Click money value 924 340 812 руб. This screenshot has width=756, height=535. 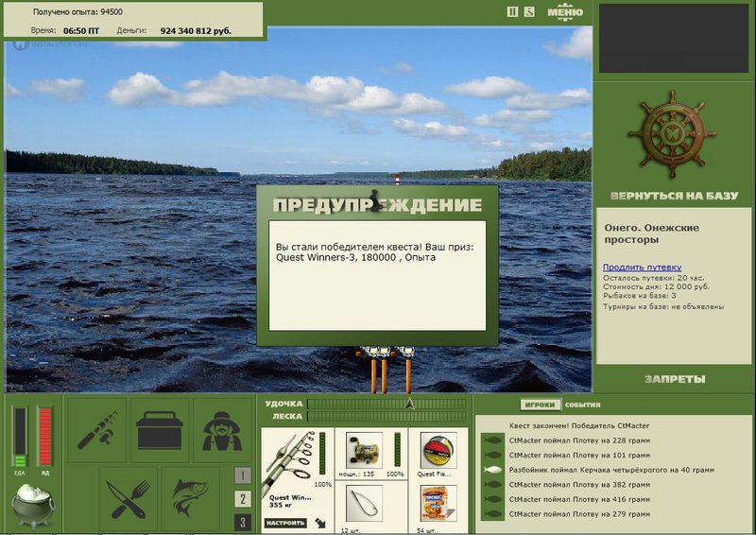[196, 31]
